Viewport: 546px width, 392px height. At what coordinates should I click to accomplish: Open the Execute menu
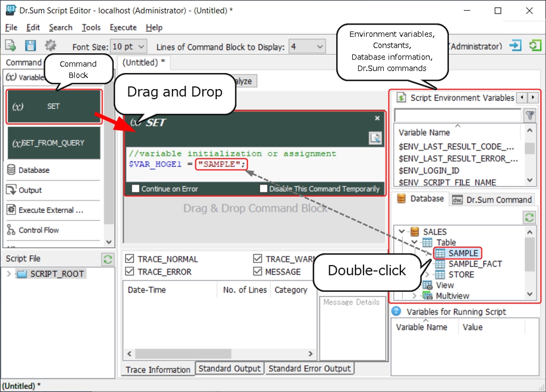123,28
